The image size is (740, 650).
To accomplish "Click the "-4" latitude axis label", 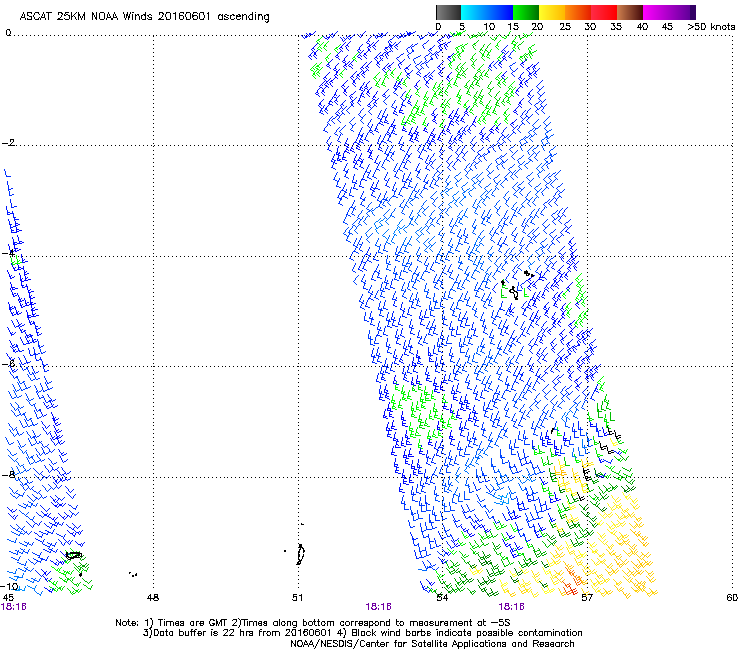I will [8, 253].
